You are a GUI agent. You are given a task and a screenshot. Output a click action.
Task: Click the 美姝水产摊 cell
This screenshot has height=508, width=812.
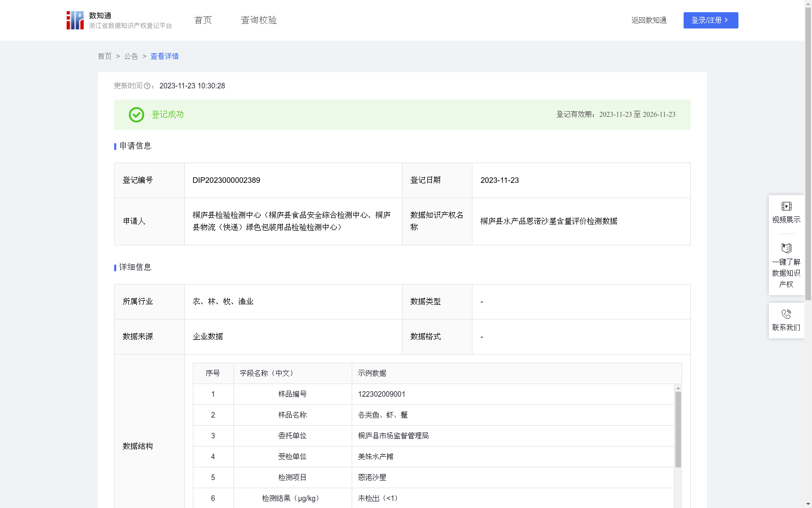[x=376, y=457]
